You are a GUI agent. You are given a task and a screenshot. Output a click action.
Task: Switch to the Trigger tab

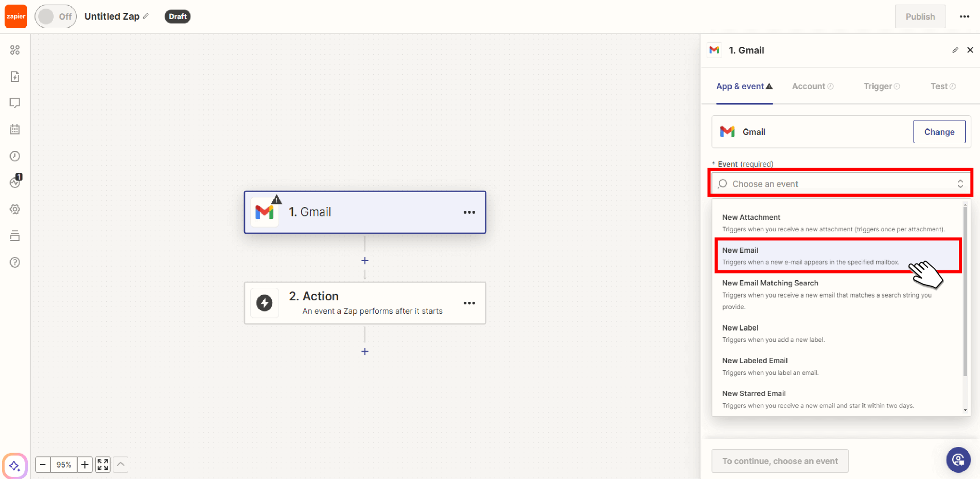(x=882, y=86)
